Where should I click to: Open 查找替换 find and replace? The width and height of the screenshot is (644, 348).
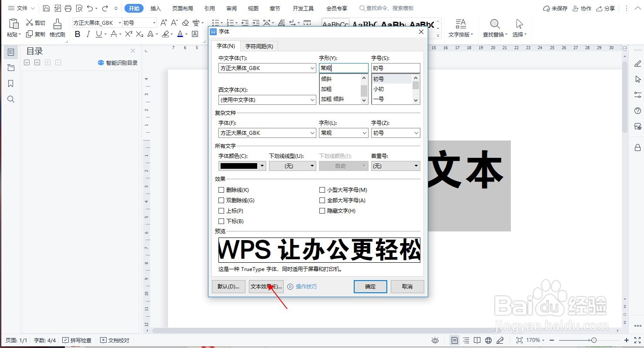tap(495, 28)
